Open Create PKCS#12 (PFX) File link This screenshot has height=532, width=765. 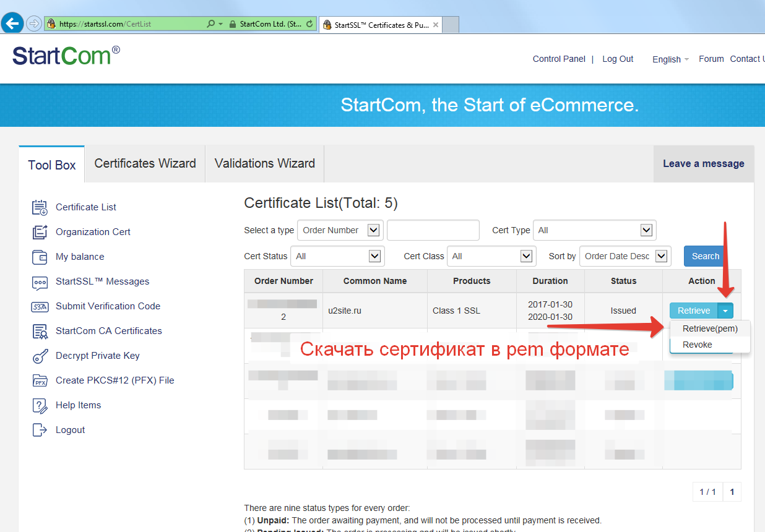[115, 380]
